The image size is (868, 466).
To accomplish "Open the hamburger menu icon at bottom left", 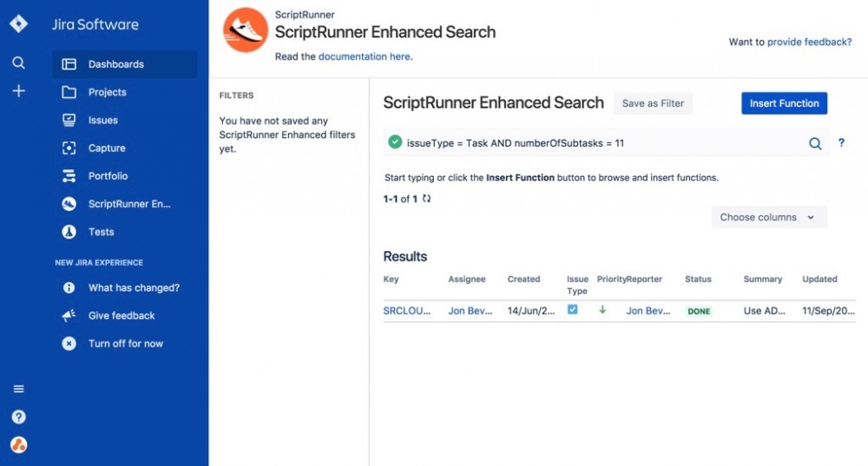I will click(x=18, y=389).
